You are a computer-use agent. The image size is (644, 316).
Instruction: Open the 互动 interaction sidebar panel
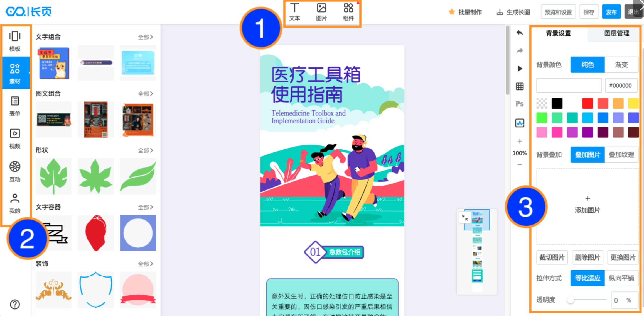pyautogui.click(x=15, y=171)
